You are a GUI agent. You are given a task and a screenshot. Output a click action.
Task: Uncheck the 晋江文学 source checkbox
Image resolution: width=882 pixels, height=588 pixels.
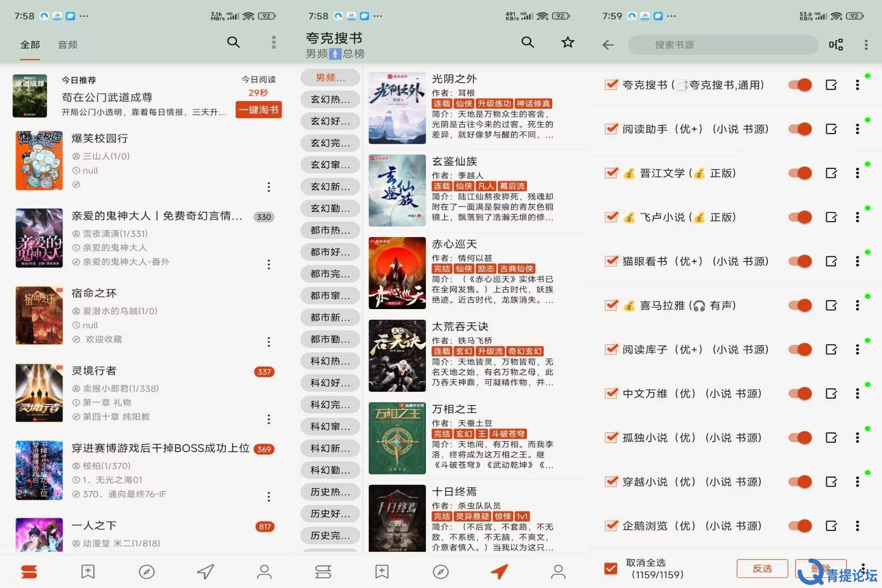click(x=611, y=173)
